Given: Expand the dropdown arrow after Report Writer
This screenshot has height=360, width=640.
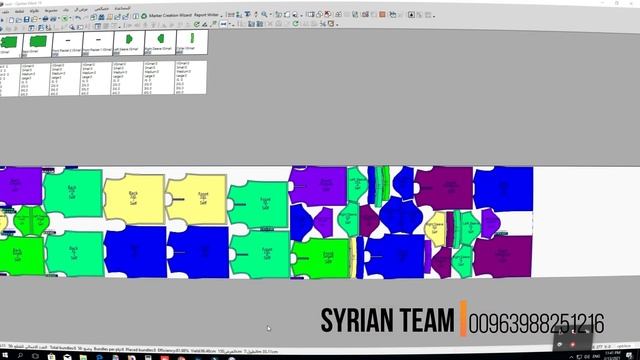Looking at the screenshot, I should click(222, 16).
